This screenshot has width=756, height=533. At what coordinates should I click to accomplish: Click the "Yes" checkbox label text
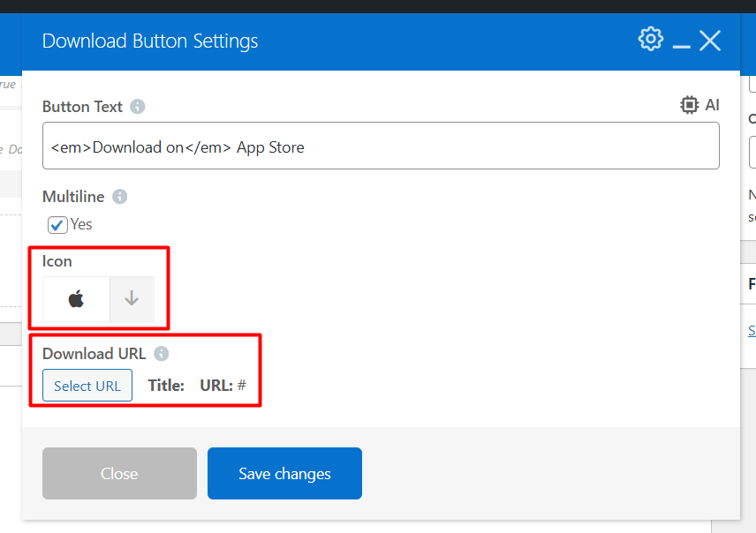pos(81,224)
